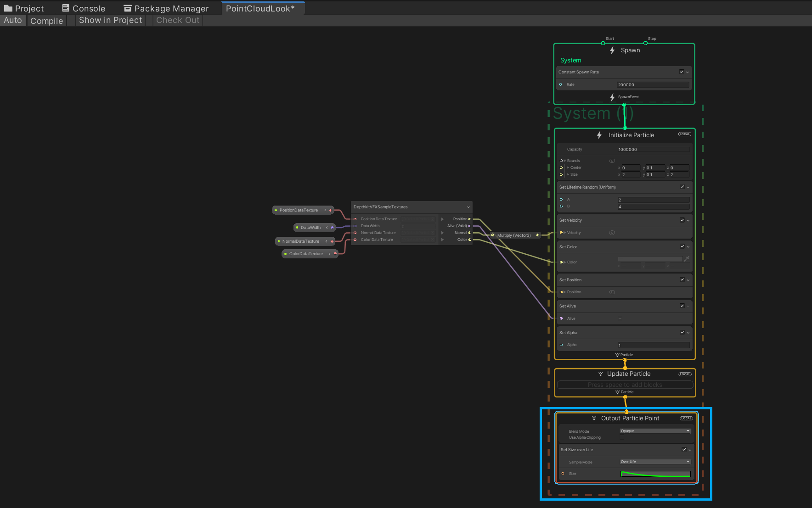Open the Blend Mode Opaque dropdown
The image size is (812, 508).
(x=655, y=431)
